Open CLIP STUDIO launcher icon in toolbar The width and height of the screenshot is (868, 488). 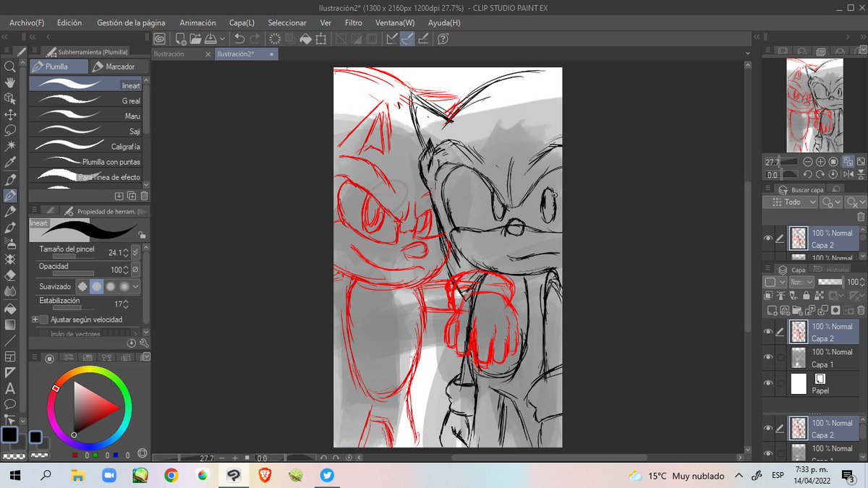tap(160, 39)
